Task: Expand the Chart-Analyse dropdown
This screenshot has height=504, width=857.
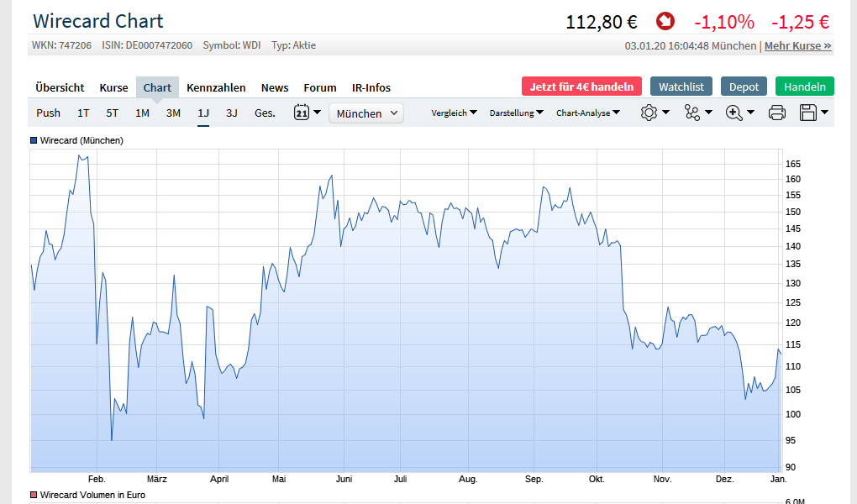Action: point(588,113)
